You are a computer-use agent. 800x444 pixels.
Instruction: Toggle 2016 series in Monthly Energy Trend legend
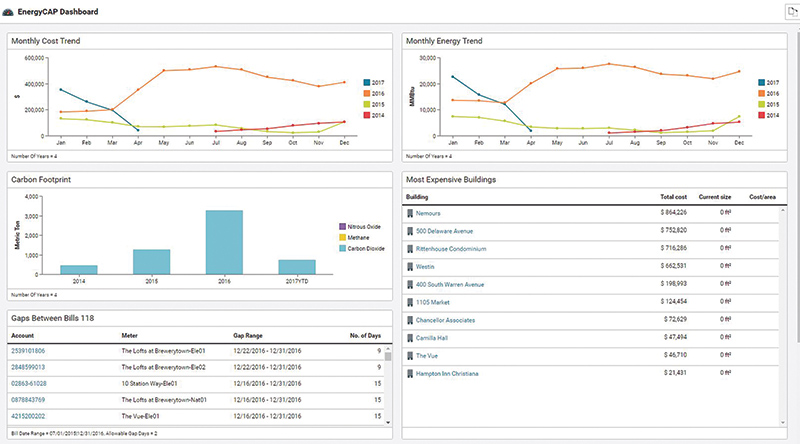point(769,93)
